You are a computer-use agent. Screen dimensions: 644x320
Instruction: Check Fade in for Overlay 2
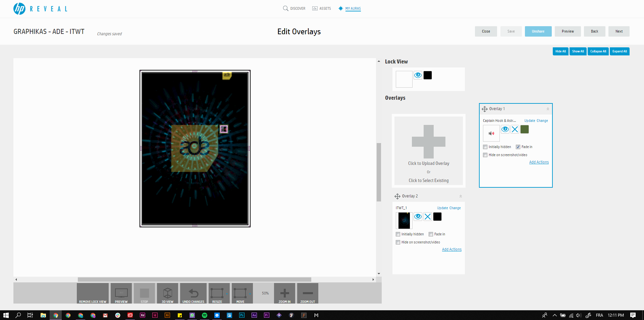click(431, 234)
